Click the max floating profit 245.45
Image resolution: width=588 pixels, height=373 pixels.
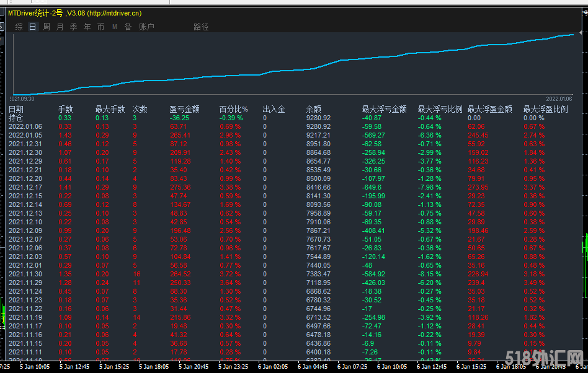click(x=478, y=135)
